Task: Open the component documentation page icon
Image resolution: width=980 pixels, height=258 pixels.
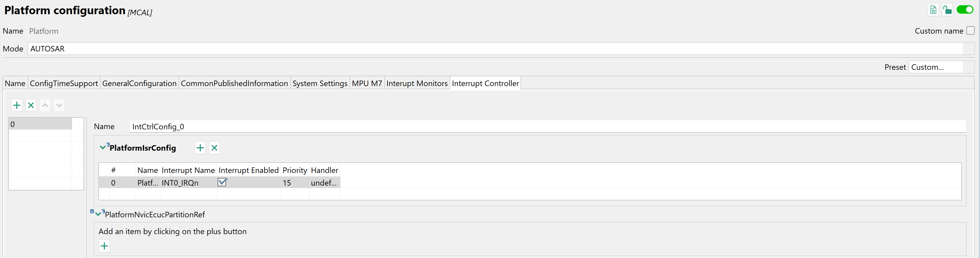Action: pyautogui.click(x=933, y=10)
